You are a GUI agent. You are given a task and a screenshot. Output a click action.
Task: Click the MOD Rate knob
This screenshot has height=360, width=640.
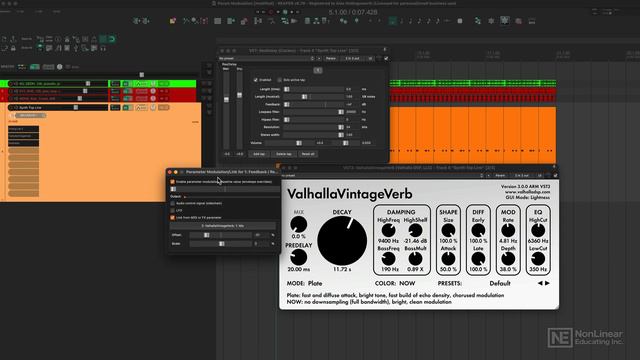(508, 230)
